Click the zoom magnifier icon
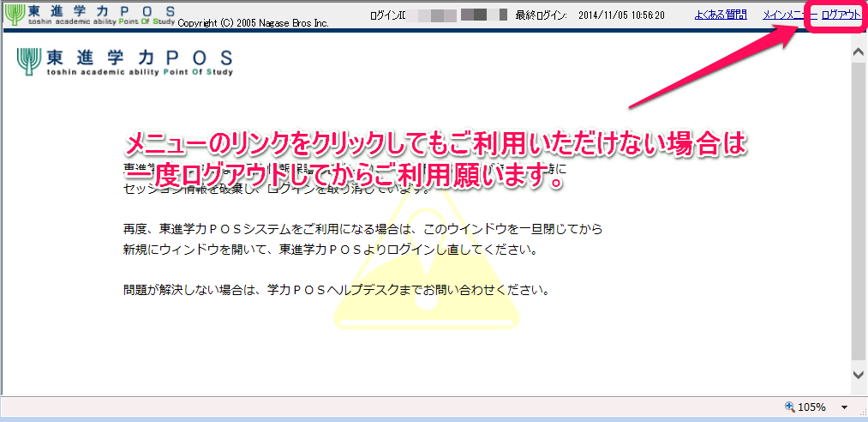The width and height of the screenshot is (868, 422). pos(790,407)
